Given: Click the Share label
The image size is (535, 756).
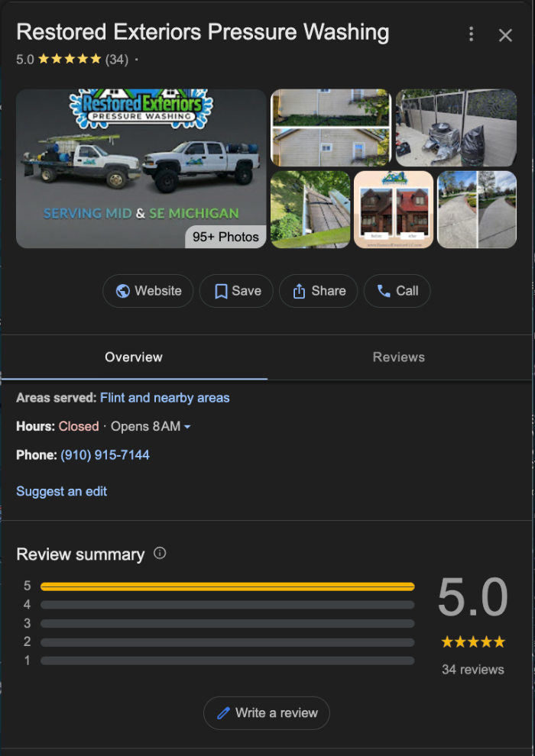Looking at the screenshot, I should pyautogui.click(x=329, y=291).
